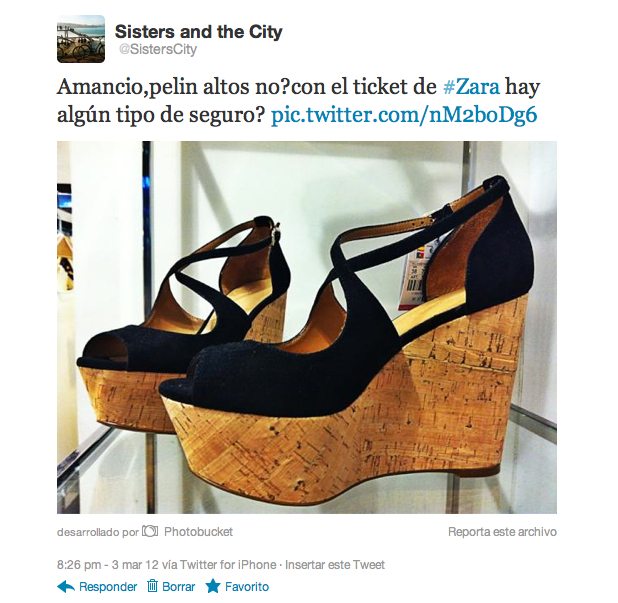
Task: Click the favorite star icon
Action: click(x=213, y=586)
